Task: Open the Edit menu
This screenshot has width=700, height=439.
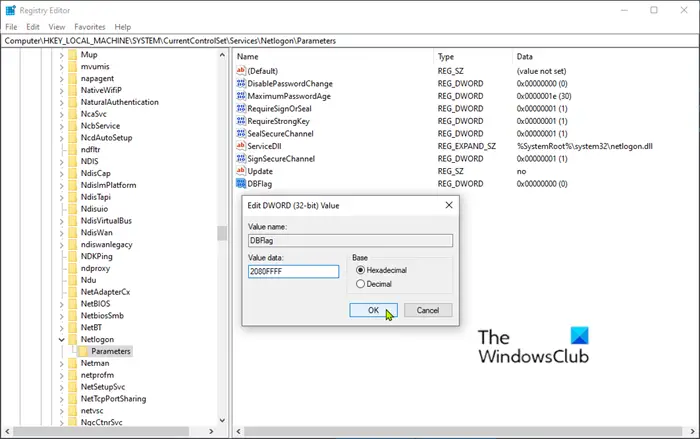Action: (33, 27)
